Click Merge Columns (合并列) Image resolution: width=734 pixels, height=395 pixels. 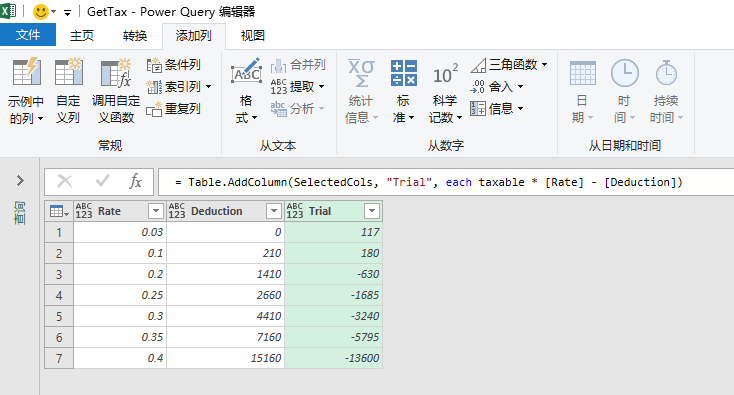[298, 65]
